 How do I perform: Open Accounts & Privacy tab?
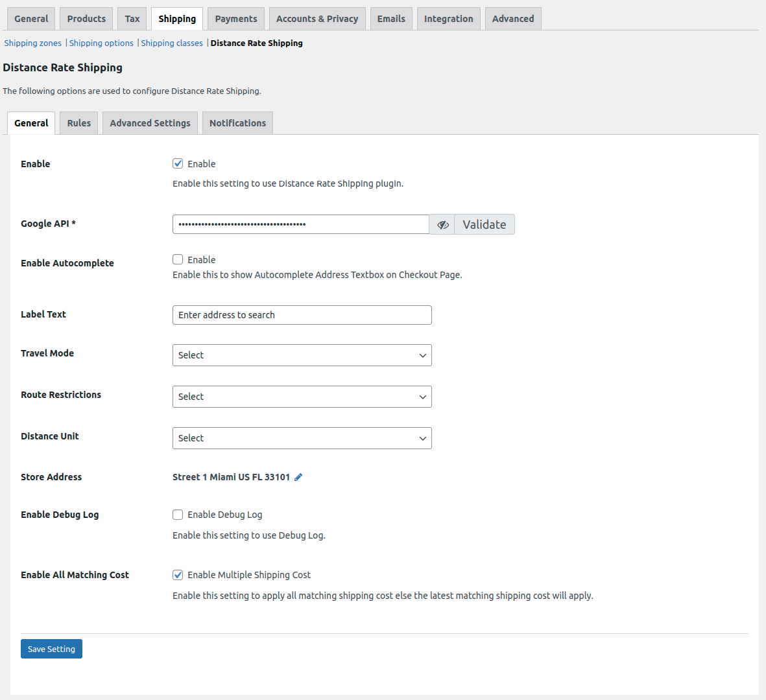point(317,19)
